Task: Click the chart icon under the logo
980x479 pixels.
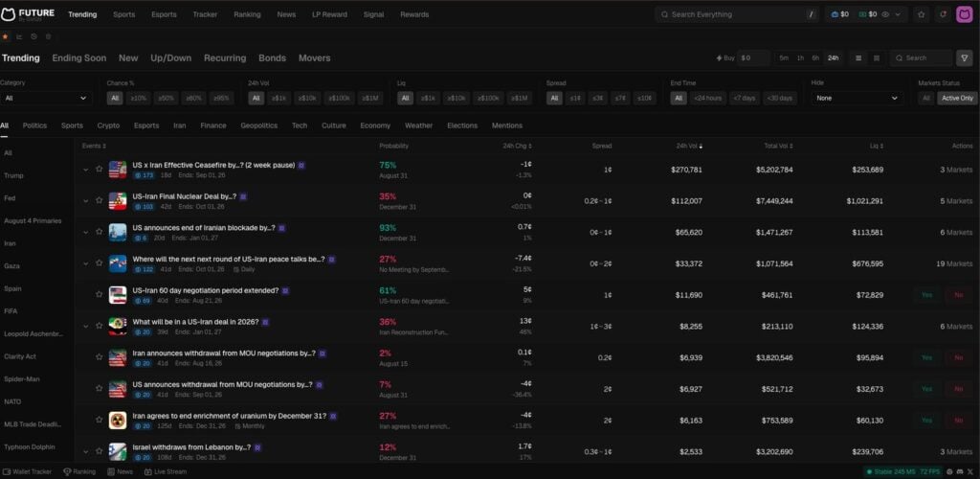Action: 19,36
